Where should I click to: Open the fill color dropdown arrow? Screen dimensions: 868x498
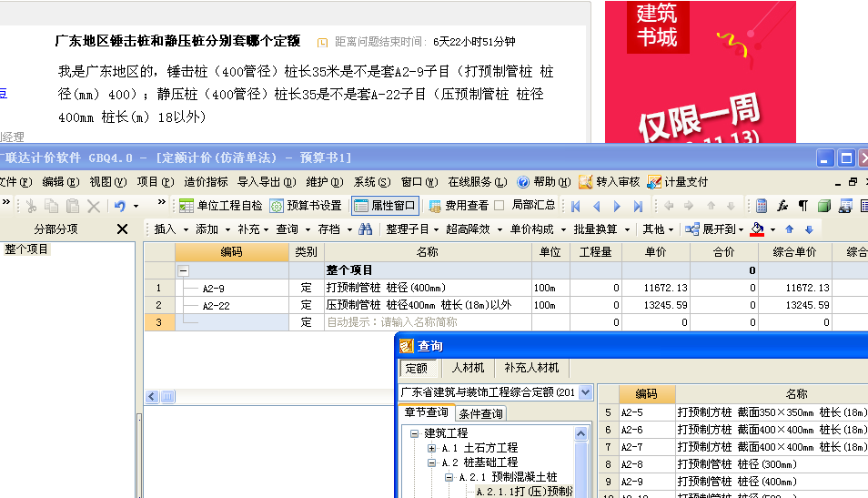[x=772, y=229]
